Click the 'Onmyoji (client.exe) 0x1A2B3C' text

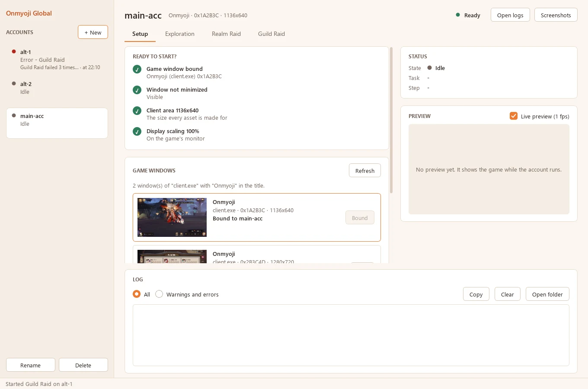pyautogui.click(x=184, y=76)
